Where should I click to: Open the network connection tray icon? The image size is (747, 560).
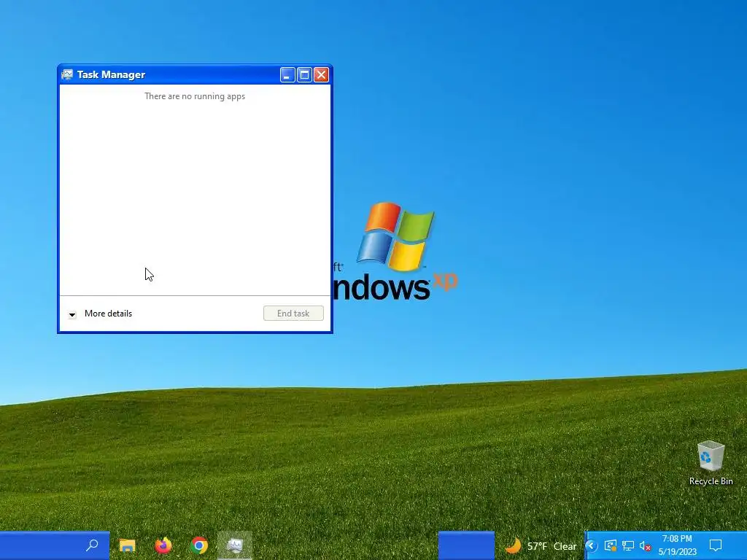point(628,545)
